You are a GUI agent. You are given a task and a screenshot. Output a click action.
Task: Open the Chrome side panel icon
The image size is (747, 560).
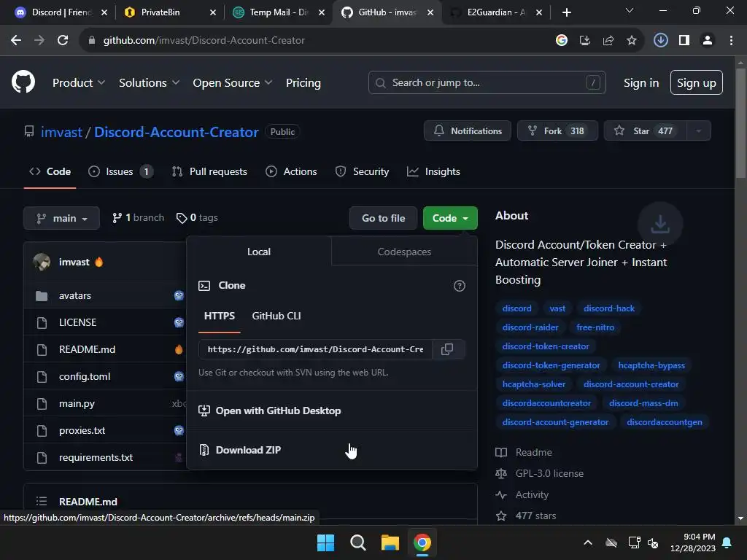coord(684,41)
